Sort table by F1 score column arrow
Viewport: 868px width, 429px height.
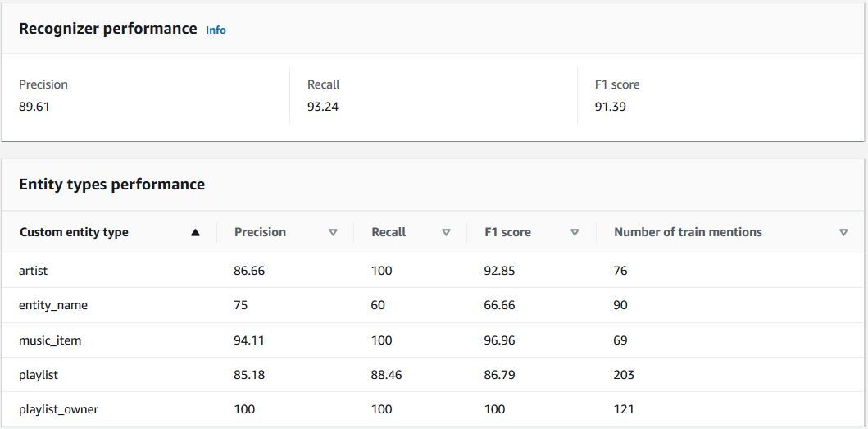pyautogui.click(x=575, y=233)
